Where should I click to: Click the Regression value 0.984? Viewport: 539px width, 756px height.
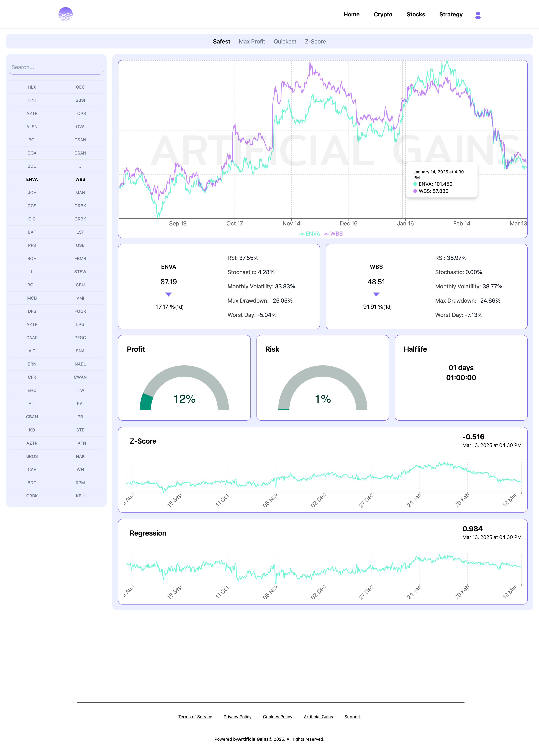(472, 529)
